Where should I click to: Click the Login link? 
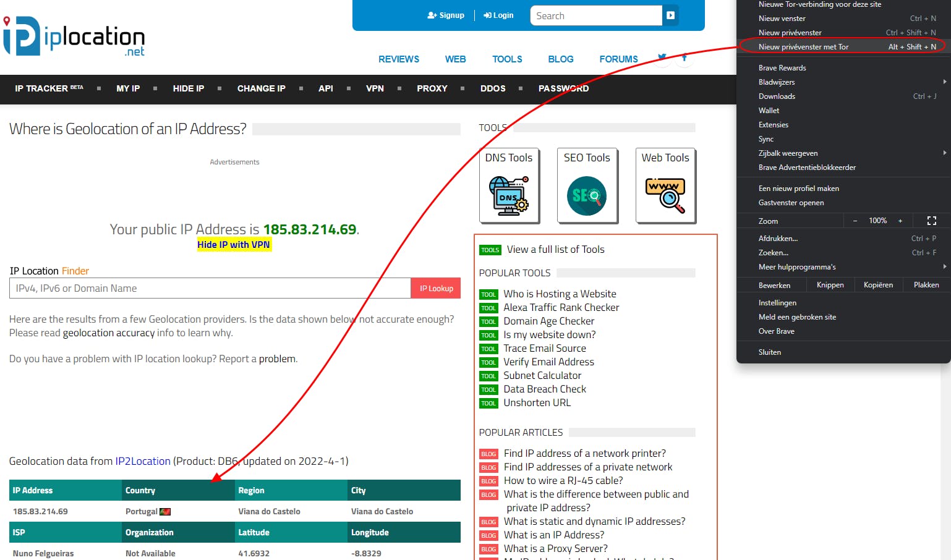[x=498, y=15]
